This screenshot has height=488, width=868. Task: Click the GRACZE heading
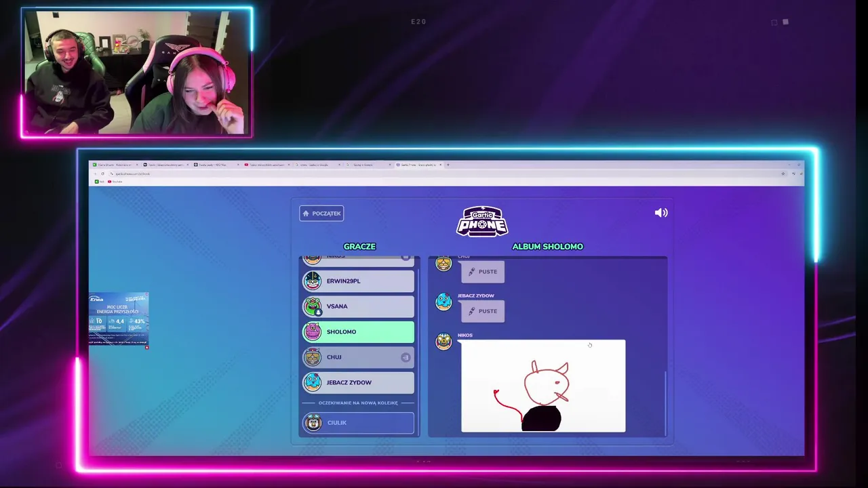point(359,247)
